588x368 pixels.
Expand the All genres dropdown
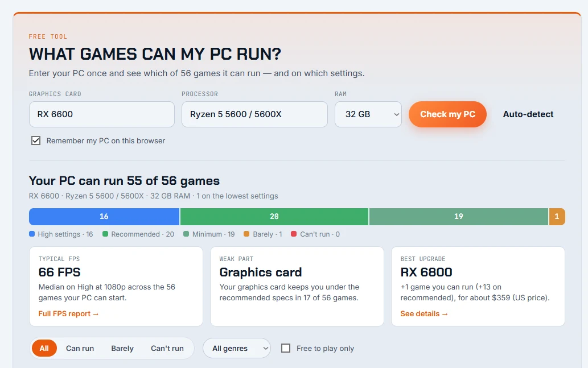(x=237, y=348)
